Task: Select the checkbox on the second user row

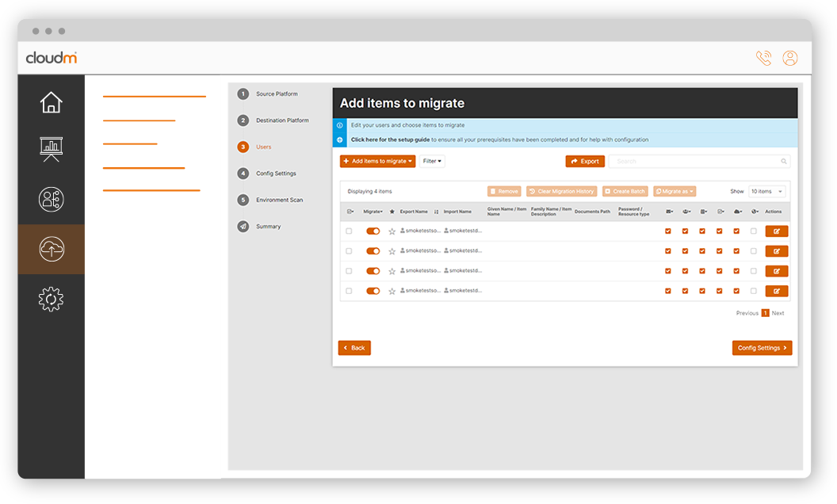Action: [x=349, y=250]
